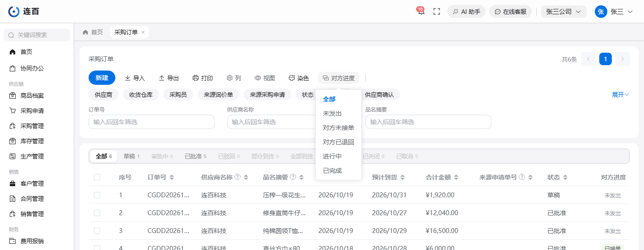Open the 张三 user account menu
Viewport: 644px width, 250px height.
pyautogui.click(x=614, y=12)
